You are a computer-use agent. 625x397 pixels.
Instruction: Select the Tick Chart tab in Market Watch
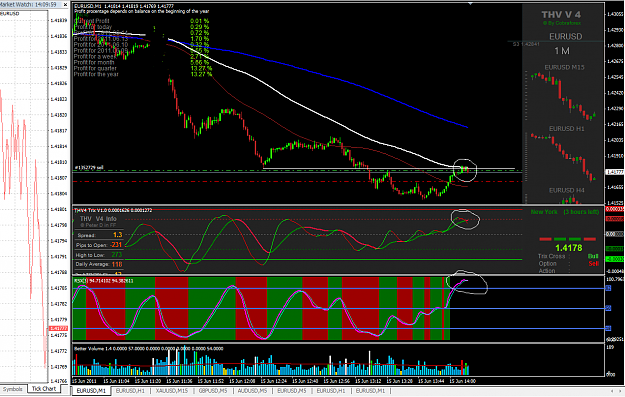pos(43,389)
